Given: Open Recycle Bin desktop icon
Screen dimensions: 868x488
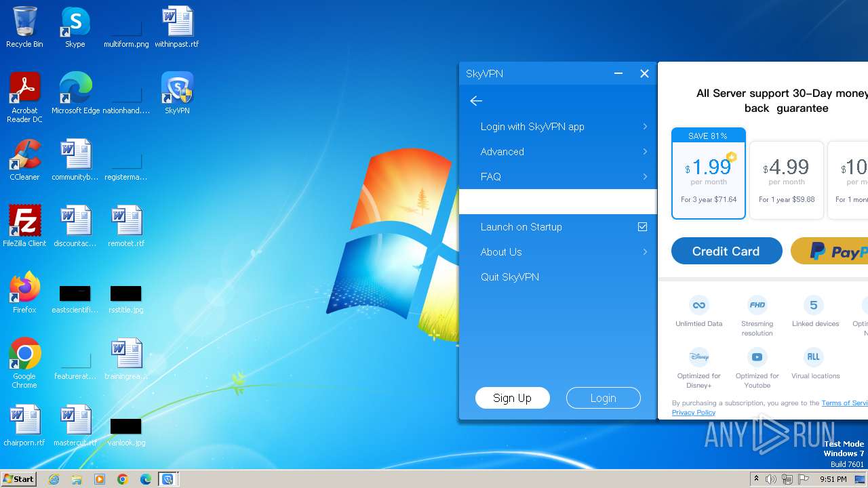Looking at the screenshot, I should pyautogui.click(x=24, y=27).
